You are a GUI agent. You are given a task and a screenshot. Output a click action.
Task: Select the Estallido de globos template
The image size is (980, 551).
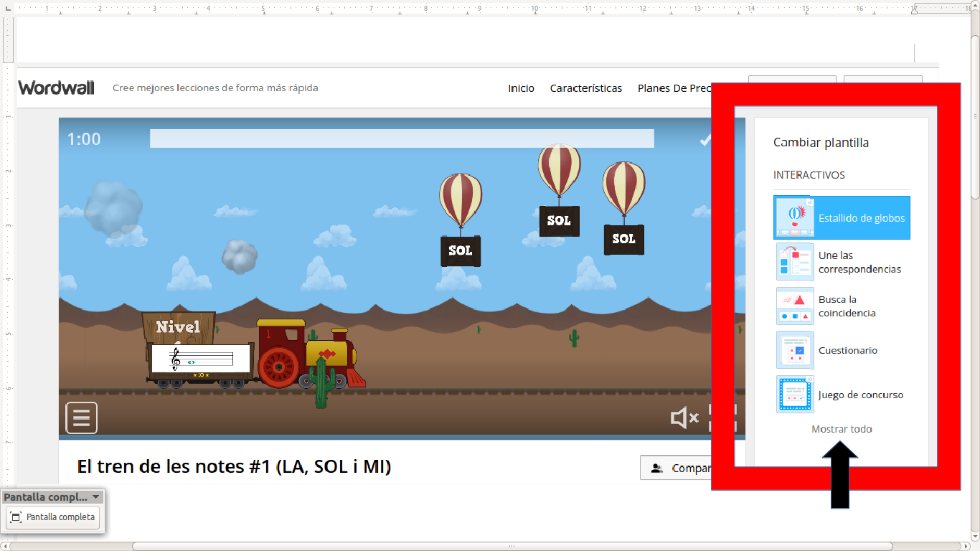point(842,218)
